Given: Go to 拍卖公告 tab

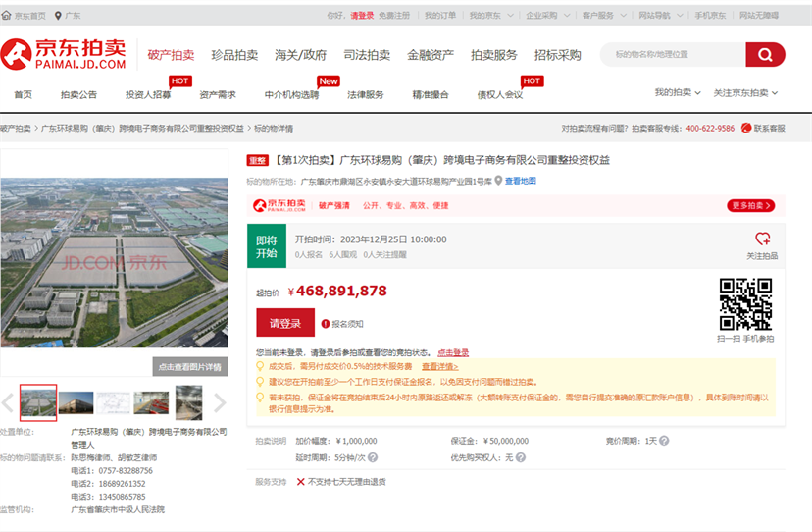Looking at the screenshot, I should pos(78,94).
